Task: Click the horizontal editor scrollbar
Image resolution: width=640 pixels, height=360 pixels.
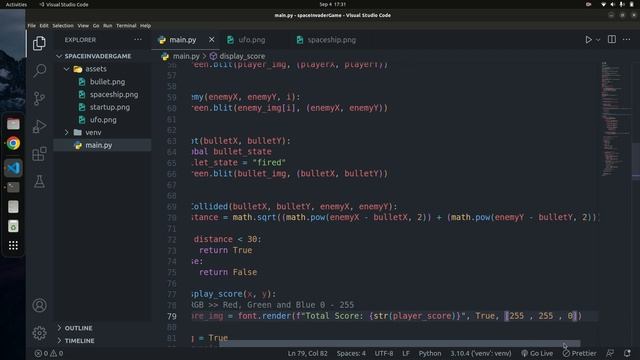Action: click(x=399, y=344)
